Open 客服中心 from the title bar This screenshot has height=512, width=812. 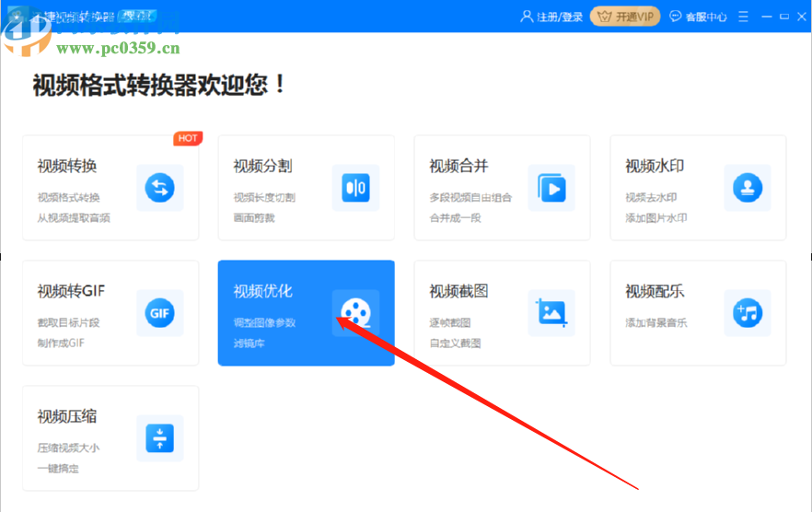[x=706, y=17]
